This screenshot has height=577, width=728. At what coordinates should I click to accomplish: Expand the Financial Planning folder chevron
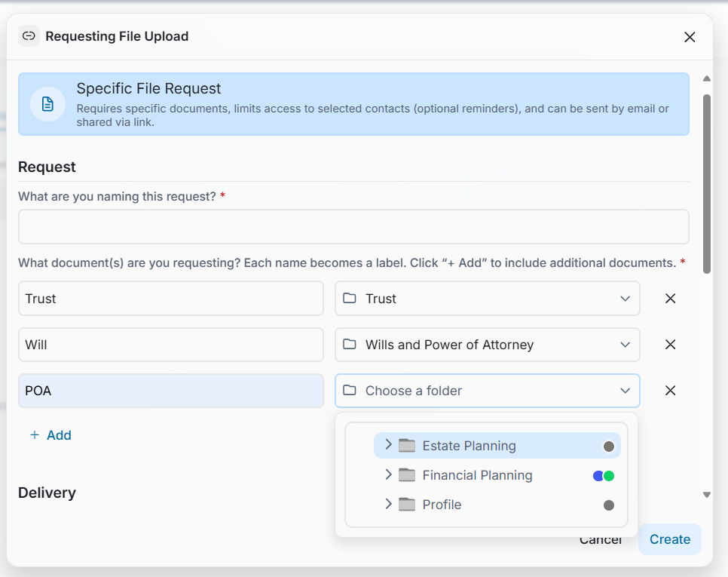[389, 474]
